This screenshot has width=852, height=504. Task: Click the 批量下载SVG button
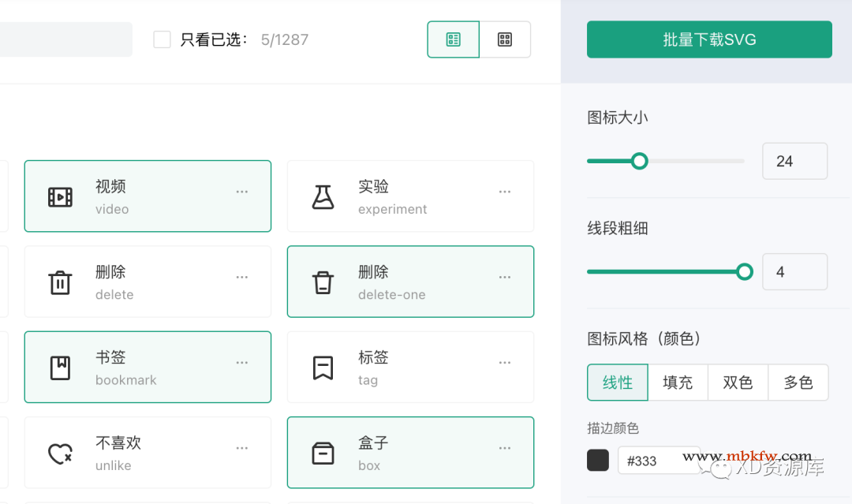(709, 39)
